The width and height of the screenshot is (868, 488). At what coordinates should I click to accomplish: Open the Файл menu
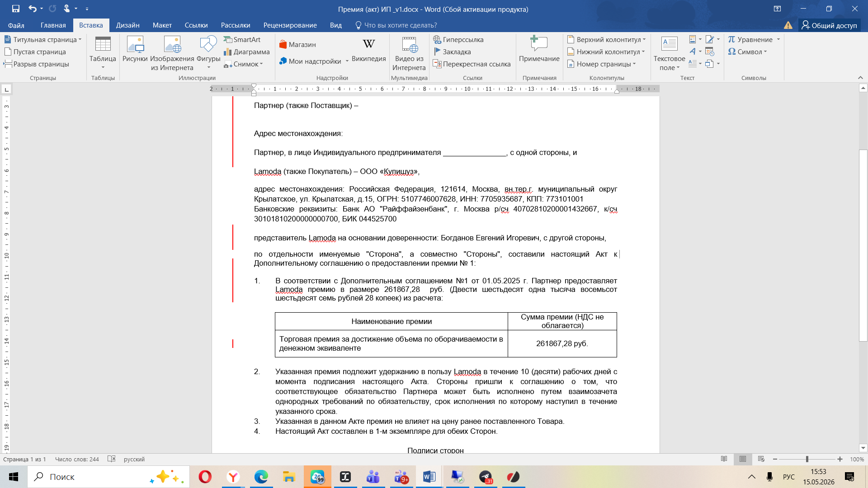pos(16,25)
